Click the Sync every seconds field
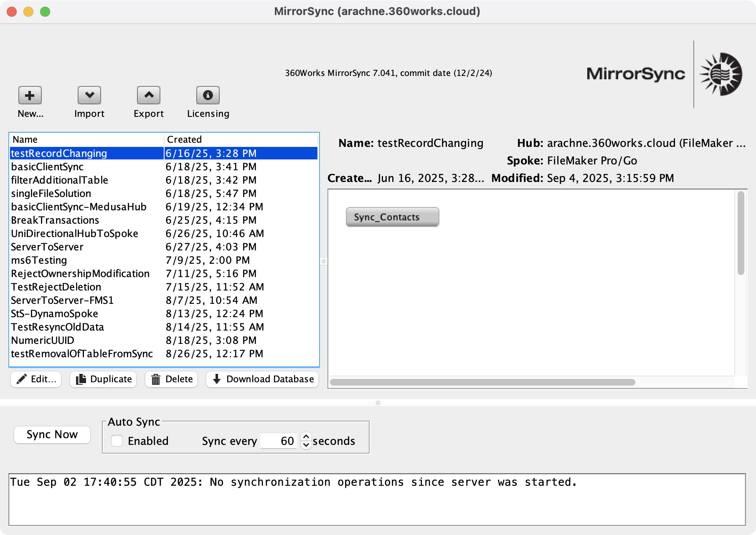Image resolution: width=756 pixels, height=535 pixels. (x=279, y=441)
